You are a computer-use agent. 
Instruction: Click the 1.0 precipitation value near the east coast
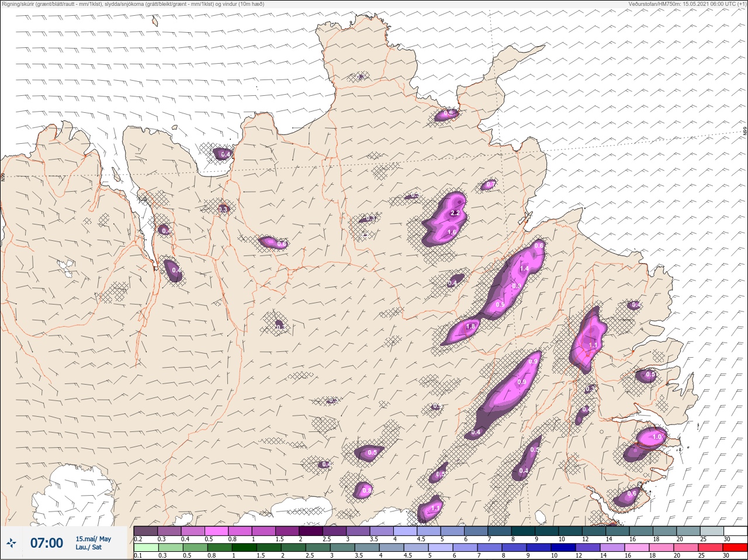pos(656,437)
